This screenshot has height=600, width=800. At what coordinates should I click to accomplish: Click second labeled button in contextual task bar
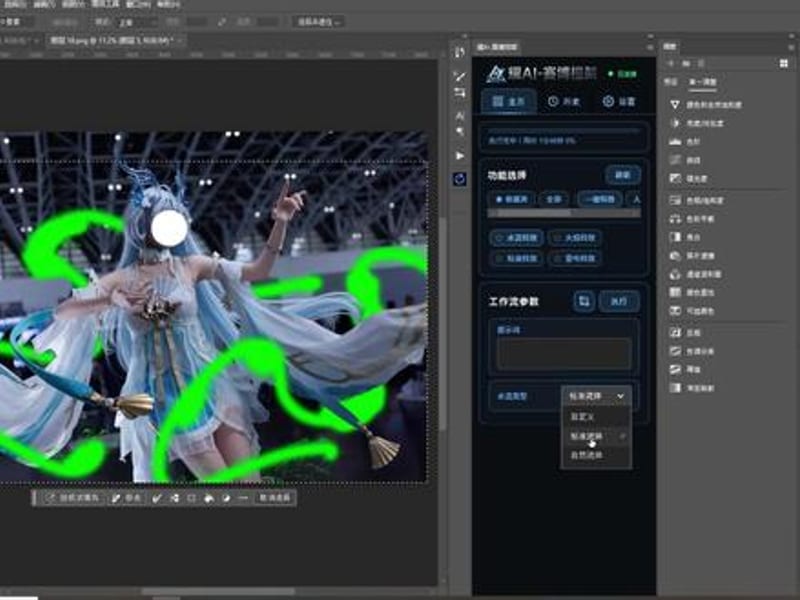pyautogui.click(x=126, y=498)
